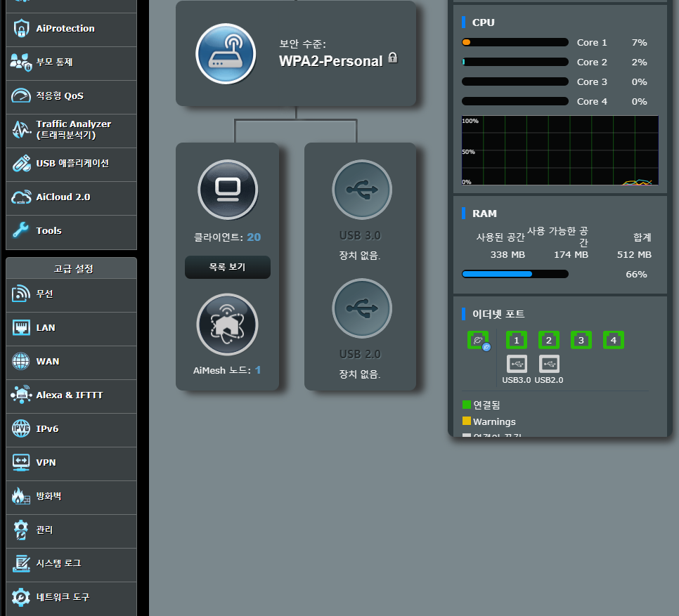Click the lock icon beside WPA2-Personal
The width and height of the screenshot is (679, 616).
coord(393,58)
